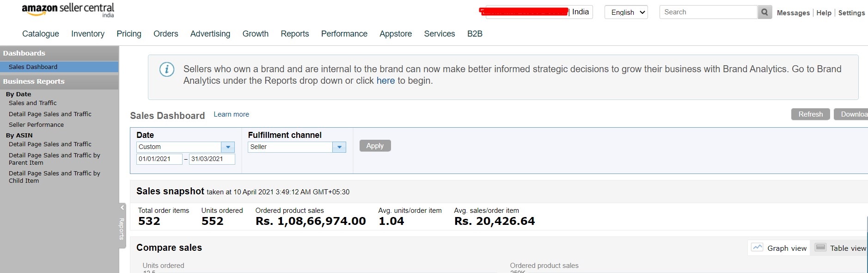Image resolution: width=868 pixels, height=273 pixels.
Task: Click the Graph view chart icon
Action: (757, 248)
